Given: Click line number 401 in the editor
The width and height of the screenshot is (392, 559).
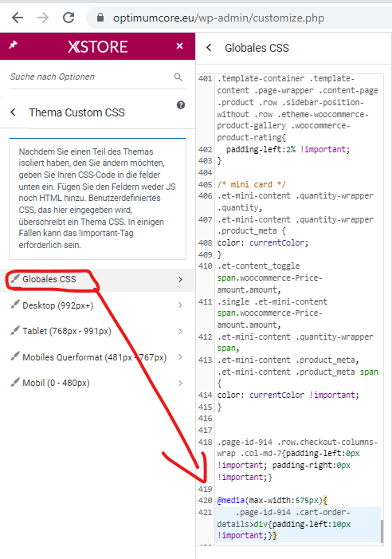Looking at the screenshot, I should click(206, 78).
